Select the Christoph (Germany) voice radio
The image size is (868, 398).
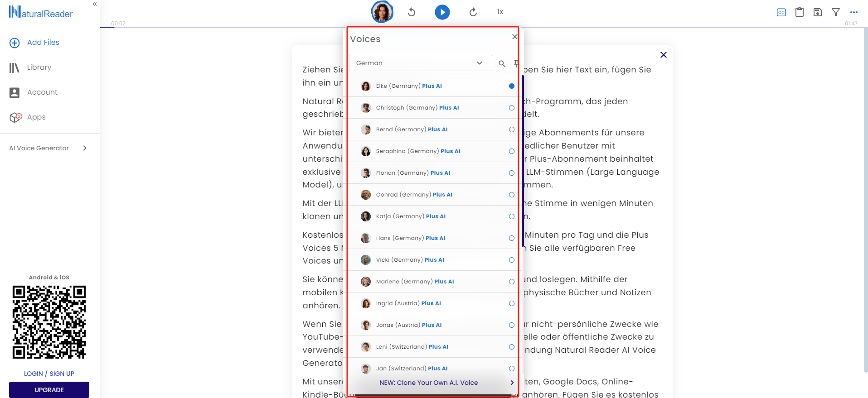pyautogui.click(x=512, y=108)
